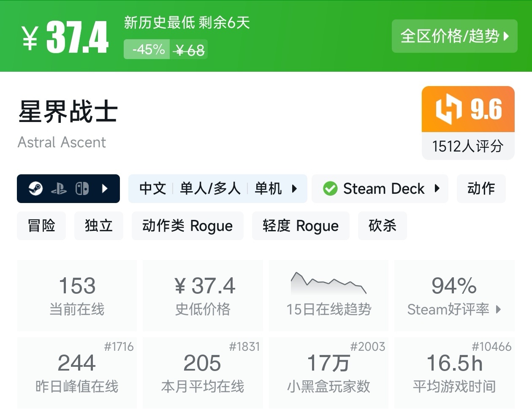Image resolution: width=532 pixels, height=409 pixels.
Task: Expand the platform list arrow
Action: tap(105, 189)
